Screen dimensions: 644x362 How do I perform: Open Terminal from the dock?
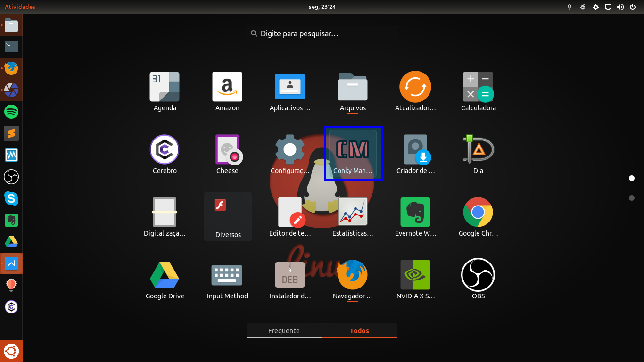(x=11, y=46)
